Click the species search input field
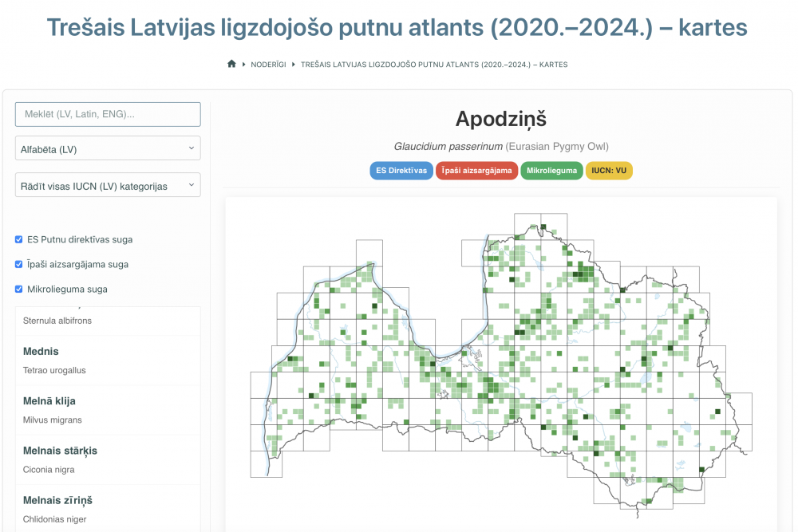Image resolution: width=798 pixels, height=532 pixels. [108, 114]
